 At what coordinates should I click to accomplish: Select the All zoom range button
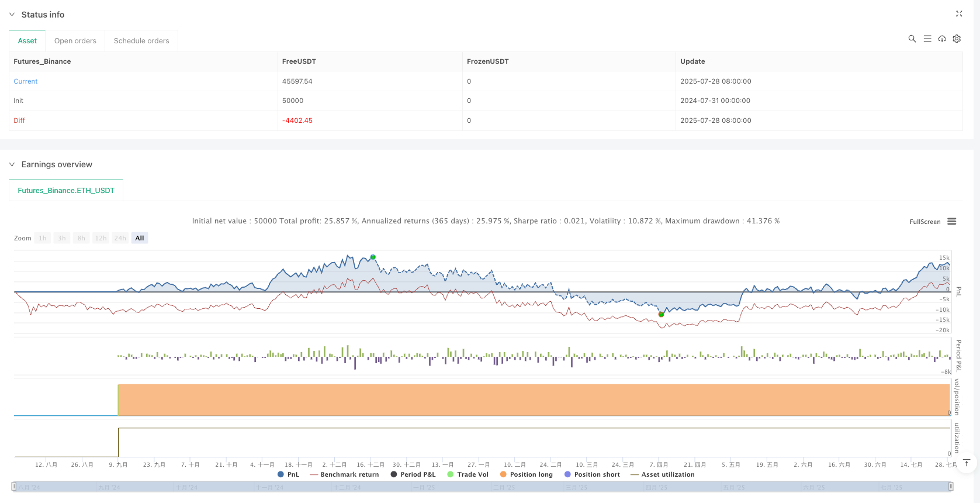point(140,238)
